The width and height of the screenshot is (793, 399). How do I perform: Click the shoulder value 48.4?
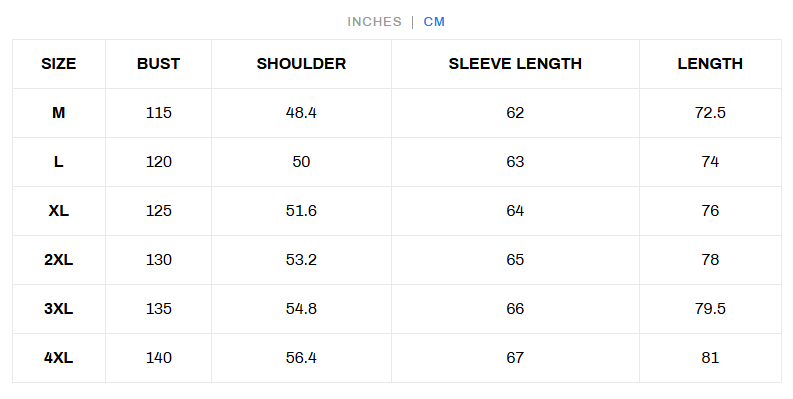click(301, 113)
